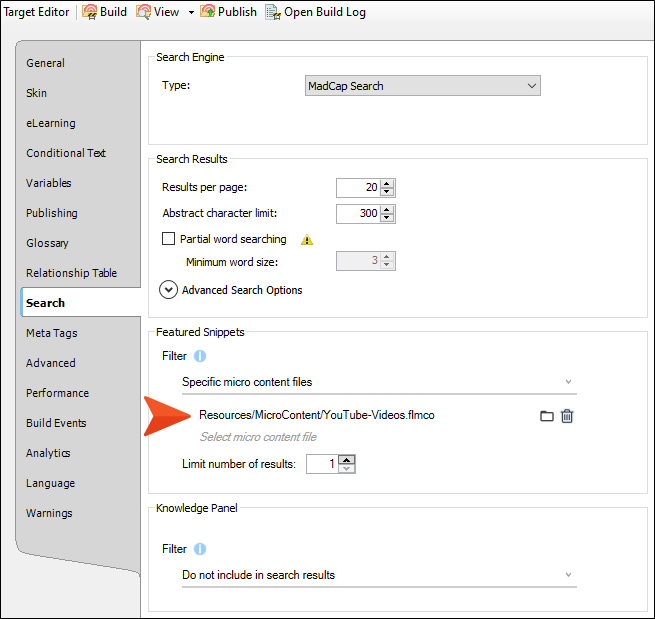
Task: Click the Publish toolbar icon
Action: tap(208, 12)
